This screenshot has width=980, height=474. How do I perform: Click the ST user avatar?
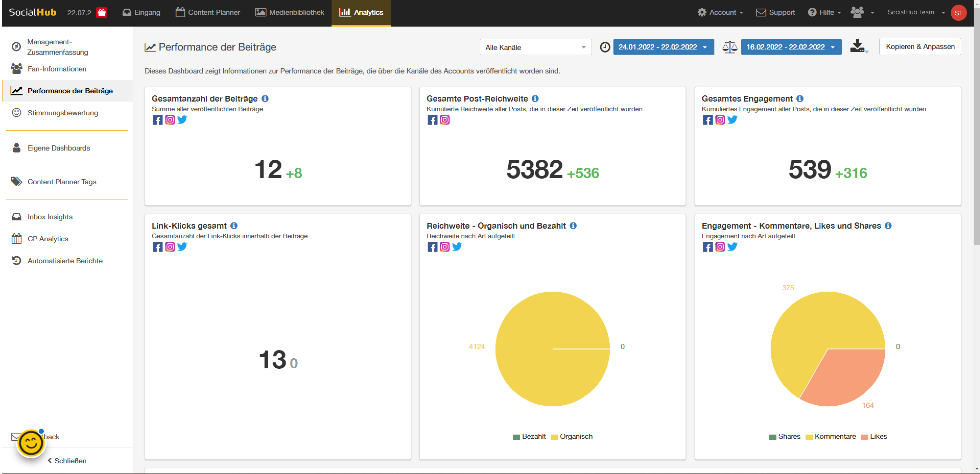click(958, 13)
